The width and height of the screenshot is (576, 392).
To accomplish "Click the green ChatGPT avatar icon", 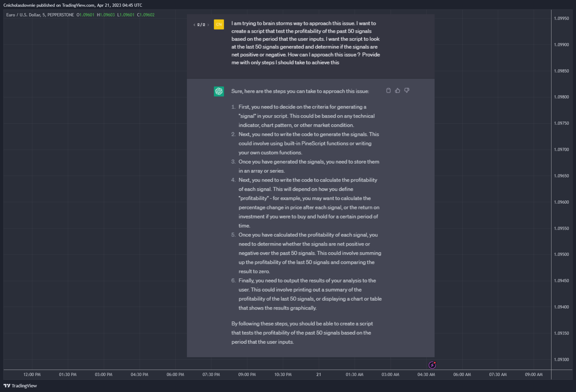I will pyautogui.click(x=219, y=91).
